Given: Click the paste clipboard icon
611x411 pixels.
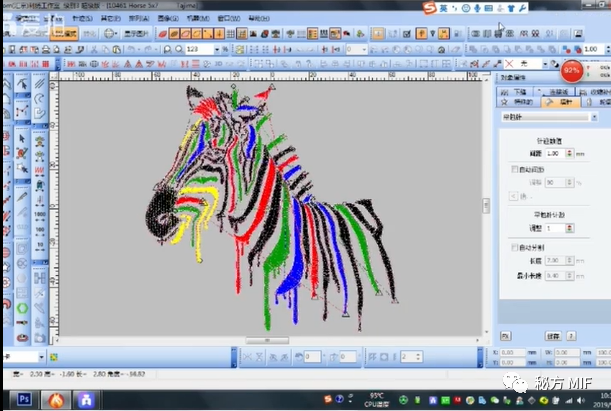Looking at the screenshot, I should coord(117,49).
